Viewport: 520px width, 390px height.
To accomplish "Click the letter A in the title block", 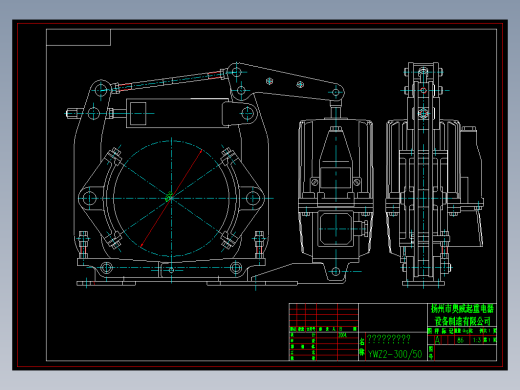I will 438,340.
